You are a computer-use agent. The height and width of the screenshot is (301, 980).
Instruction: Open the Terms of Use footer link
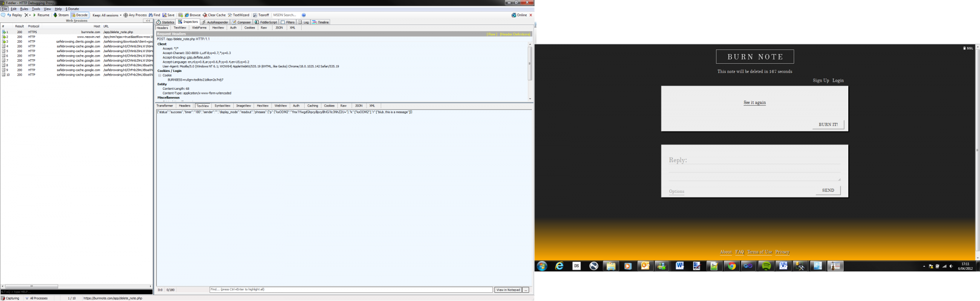tap(759, 252)
